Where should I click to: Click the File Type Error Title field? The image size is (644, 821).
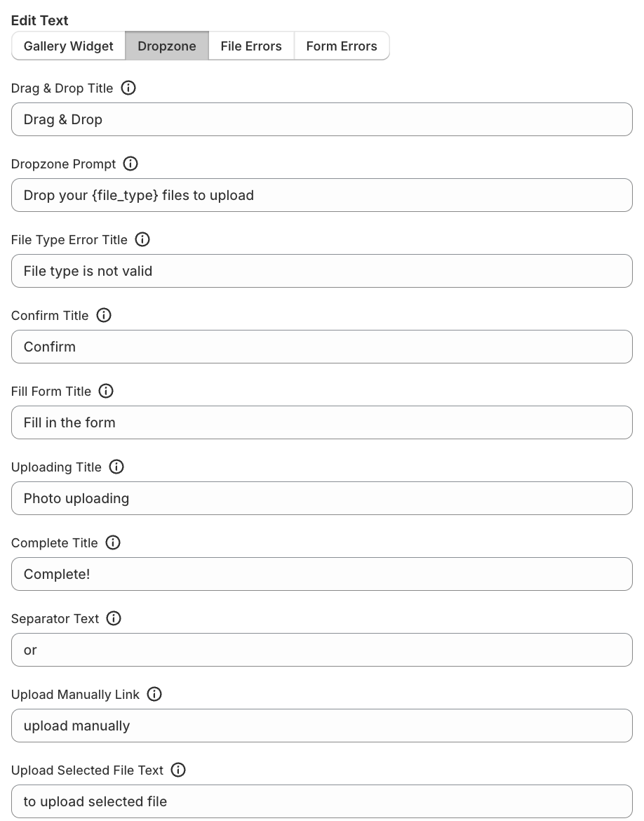pyautogui.click(x=322, y=271)
